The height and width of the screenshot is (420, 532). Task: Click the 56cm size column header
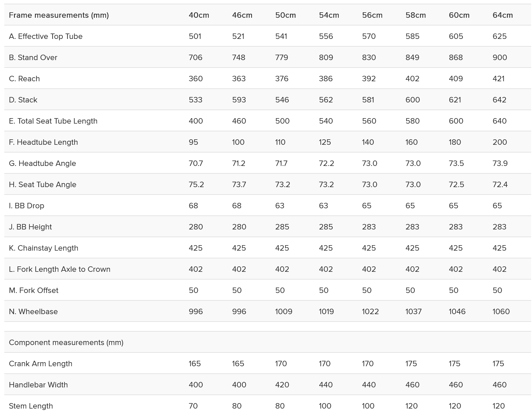(x=372, y=15)
